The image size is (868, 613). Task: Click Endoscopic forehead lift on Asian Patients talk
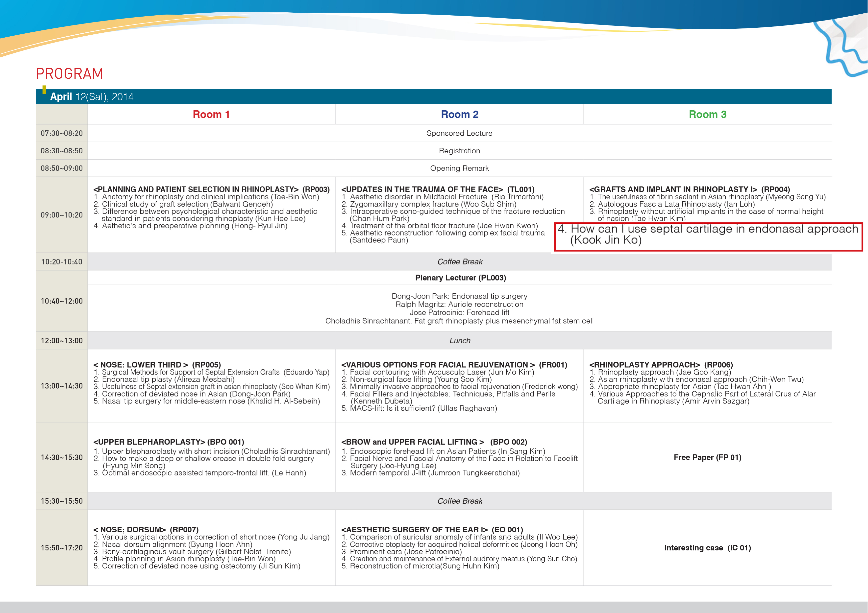pyautogui.click(x=443, y=451)
